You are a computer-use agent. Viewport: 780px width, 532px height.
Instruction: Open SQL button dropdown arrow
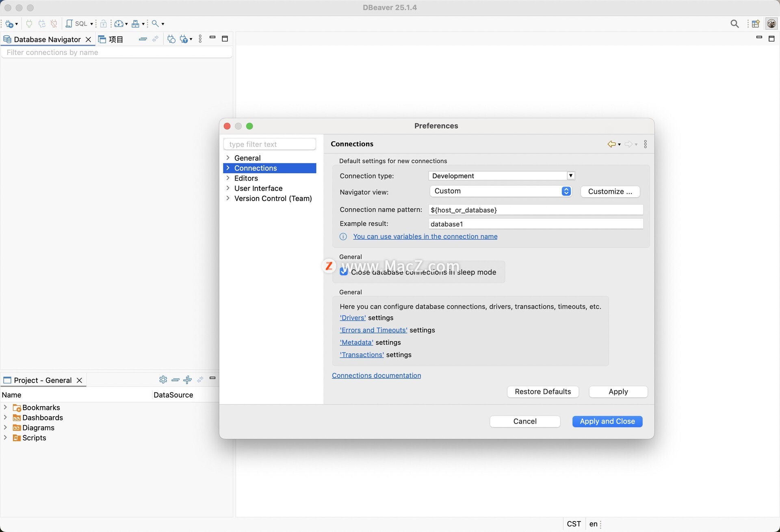[92, 24]
